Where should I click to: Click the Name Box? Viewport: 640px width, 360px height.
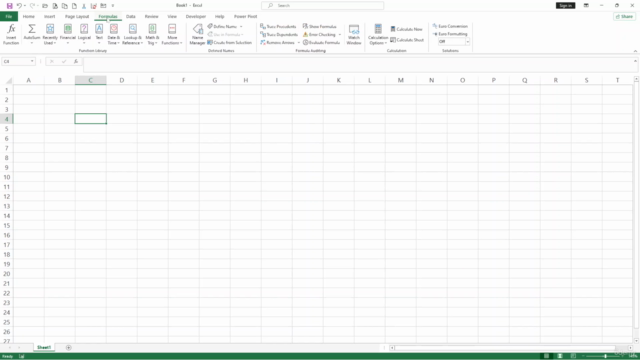click(16, 61)
